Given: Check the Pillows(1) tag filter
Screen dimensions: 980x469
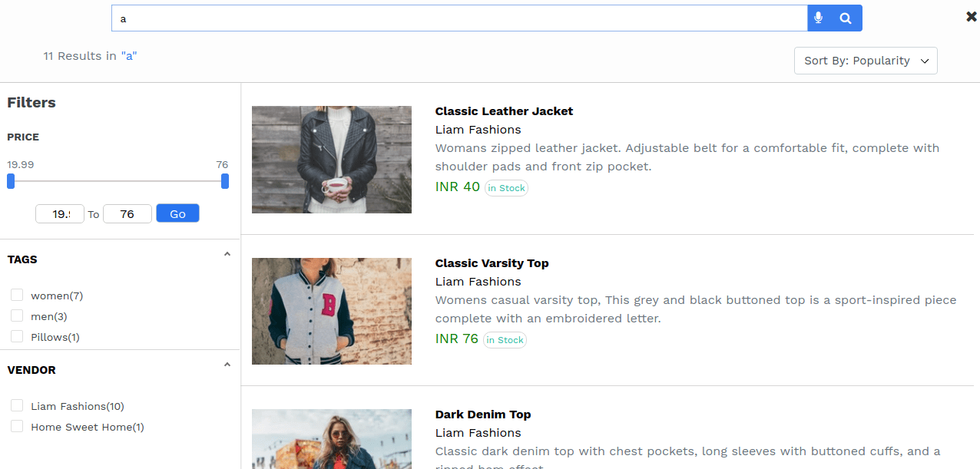Looking at the screenshot, I should pos(17,336).
